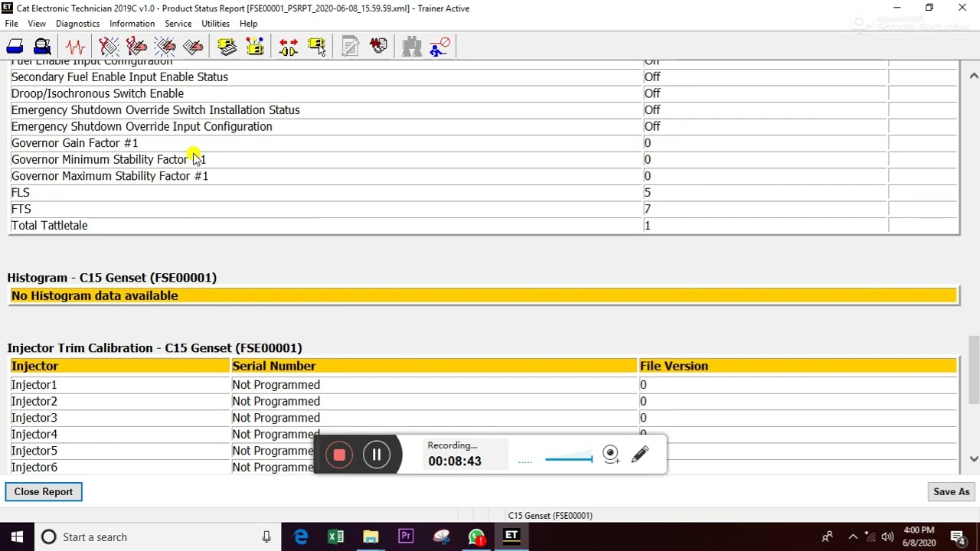Show hidden system tray icons
This screenshot has width=980, height=551.
tap(853, 537)
